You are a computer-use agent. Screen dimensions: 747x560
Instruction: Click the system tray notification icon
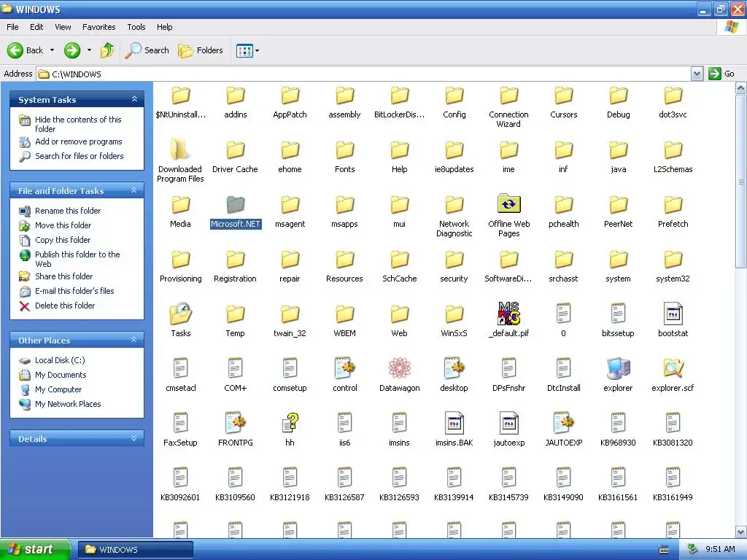pos(693,549)
